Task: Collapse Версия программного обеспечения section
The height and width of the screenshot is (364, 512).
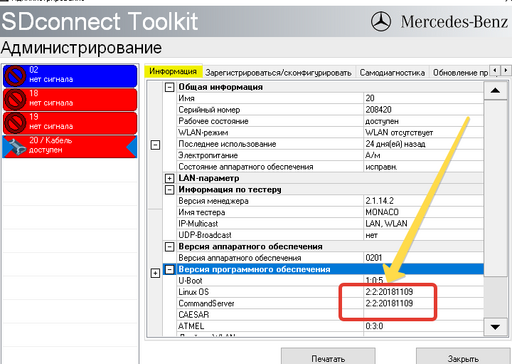Action: (x=170, y=269)
